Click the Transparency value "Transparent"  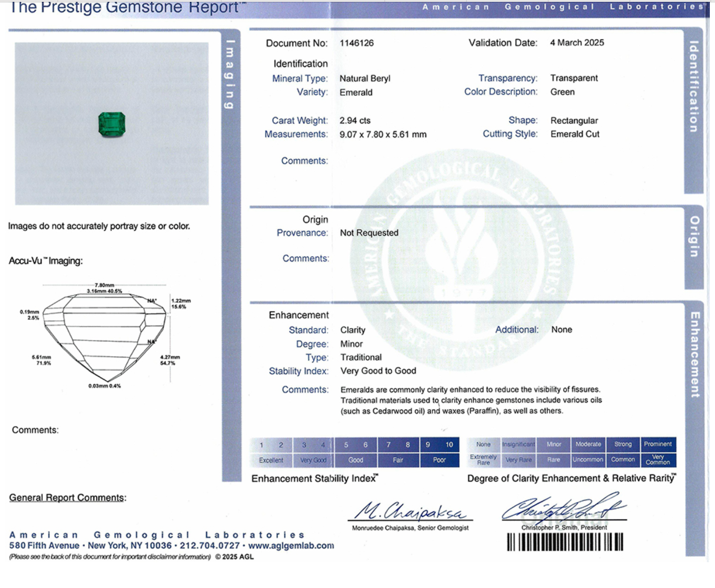[574, 78]
